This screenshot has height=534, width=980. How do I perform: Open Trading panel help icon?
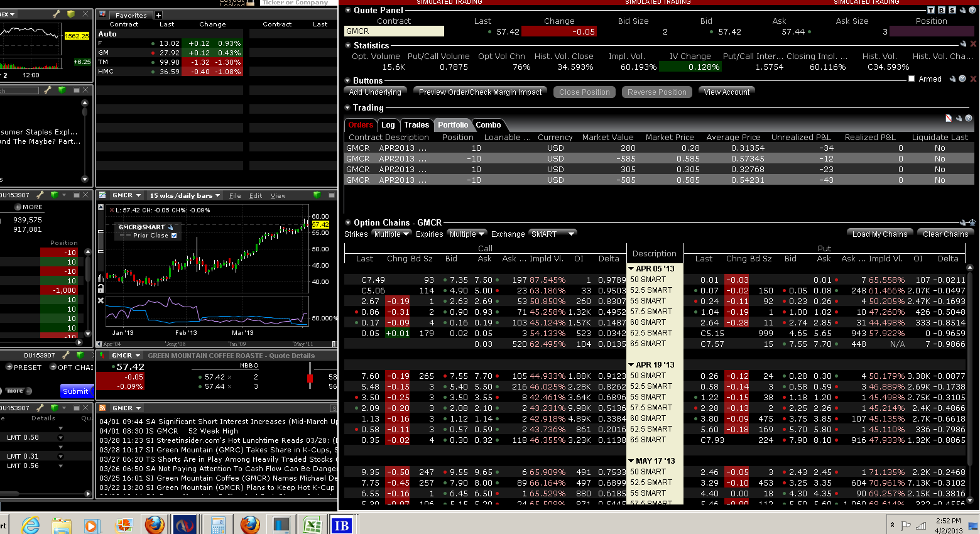click(x=969, y=118)
